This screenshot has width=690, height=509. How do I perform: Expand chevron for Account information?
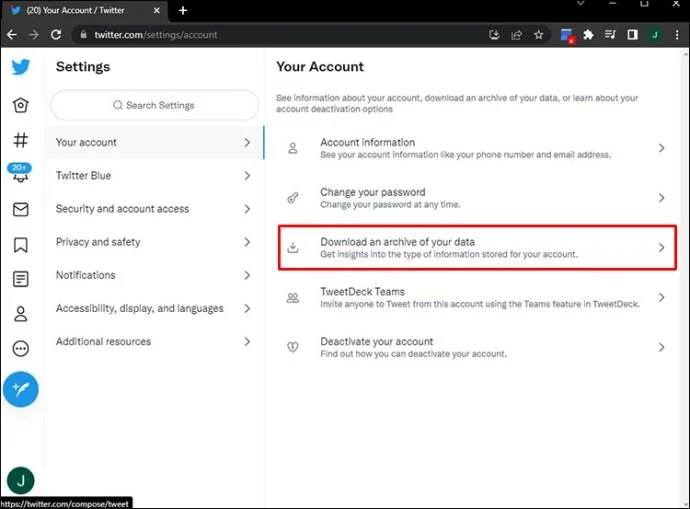[661, 148]
